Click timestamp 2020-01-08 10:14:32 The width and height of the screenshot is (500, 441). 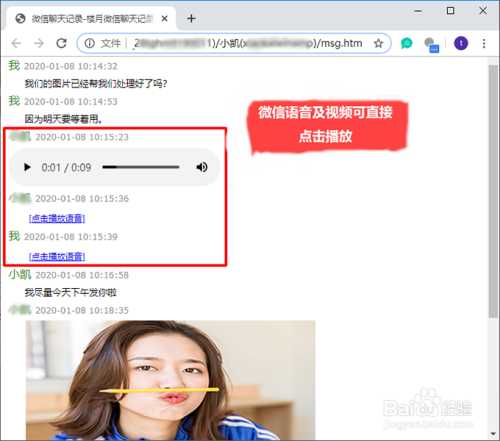71,66
